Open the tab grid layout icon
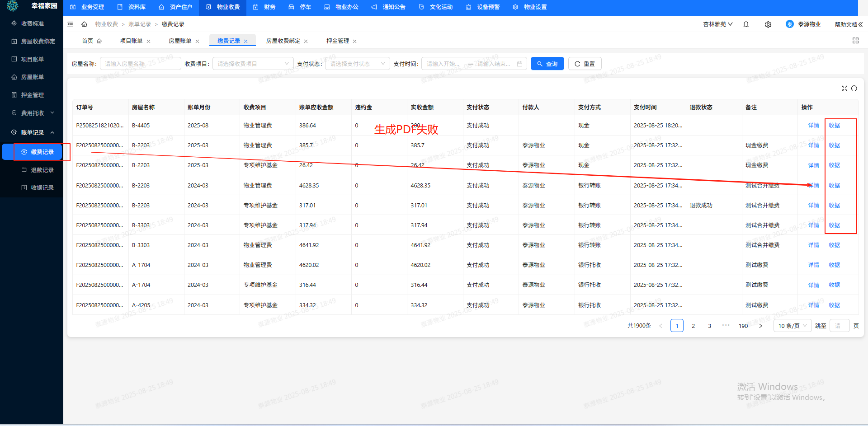The height and width of the screenshot is (426, 868). [855, 41]
